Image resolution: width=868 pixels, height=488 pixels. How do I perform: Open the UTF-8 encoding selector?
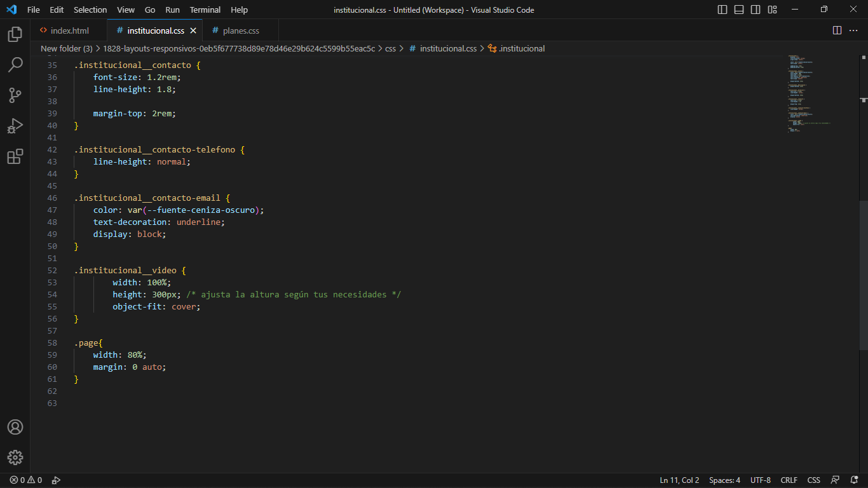(x=760, y=480)
